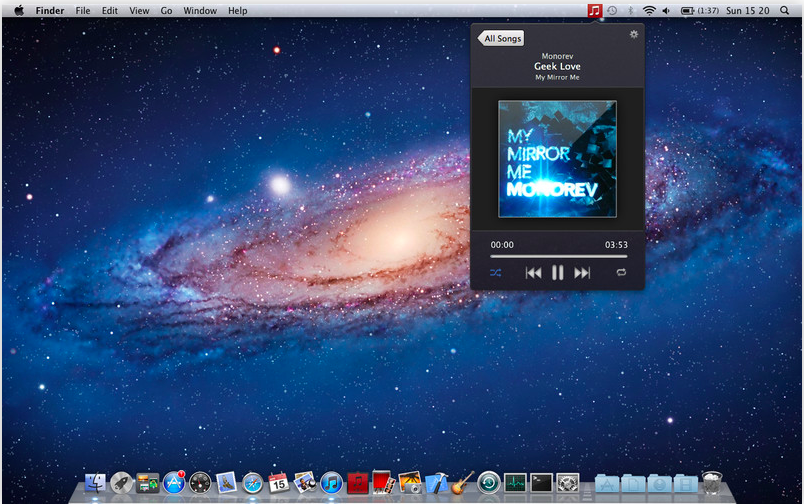Viewport: 804px width, 504px height.
Task: Open the Go menu
Action: [x=166, y=10]
